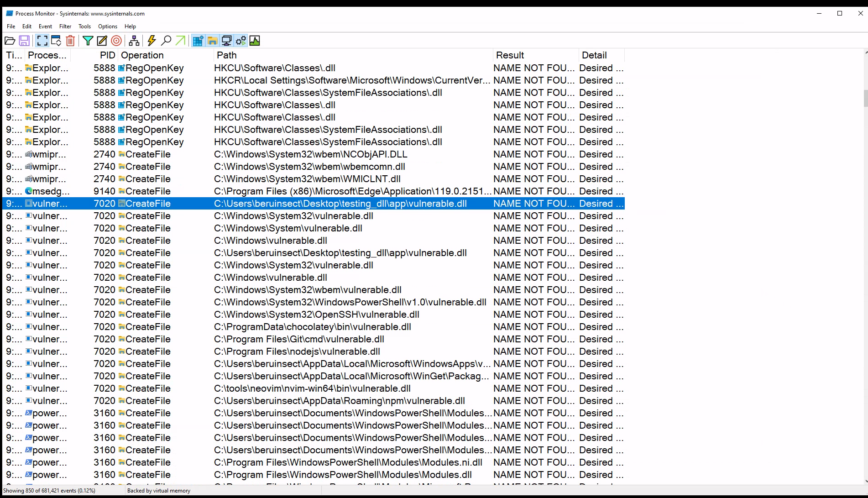868x498 pixels.
Task: Click the Open file toolbar icon
Action: pos(10,41)
